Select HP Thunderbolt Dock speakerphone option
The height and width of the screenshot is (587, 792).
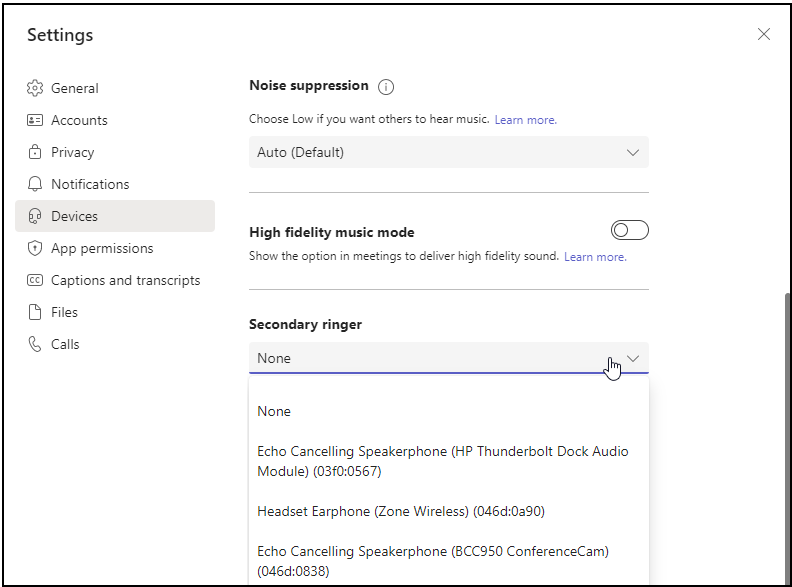pos(442,461)
